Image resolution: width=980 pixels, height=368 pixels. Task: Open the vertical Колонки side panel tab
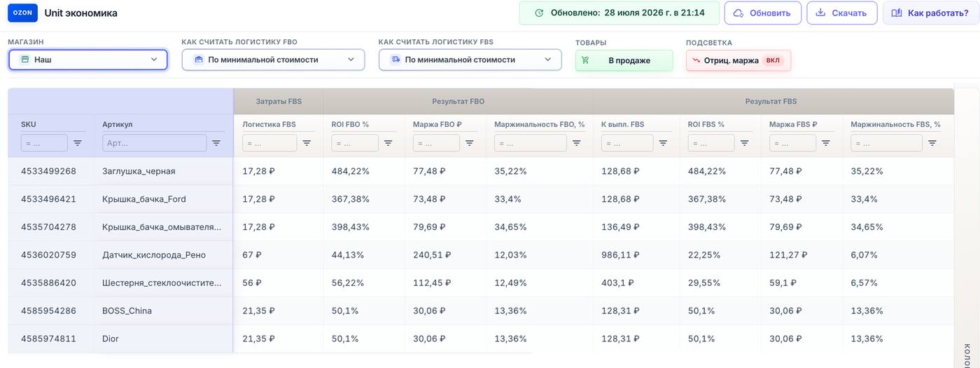[x=967, y=354]
